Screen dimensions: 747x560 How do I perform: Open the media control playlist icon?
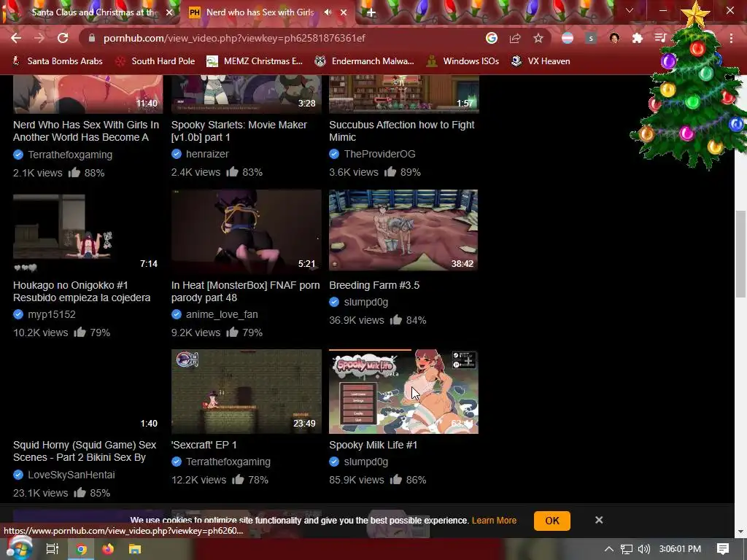660,38
